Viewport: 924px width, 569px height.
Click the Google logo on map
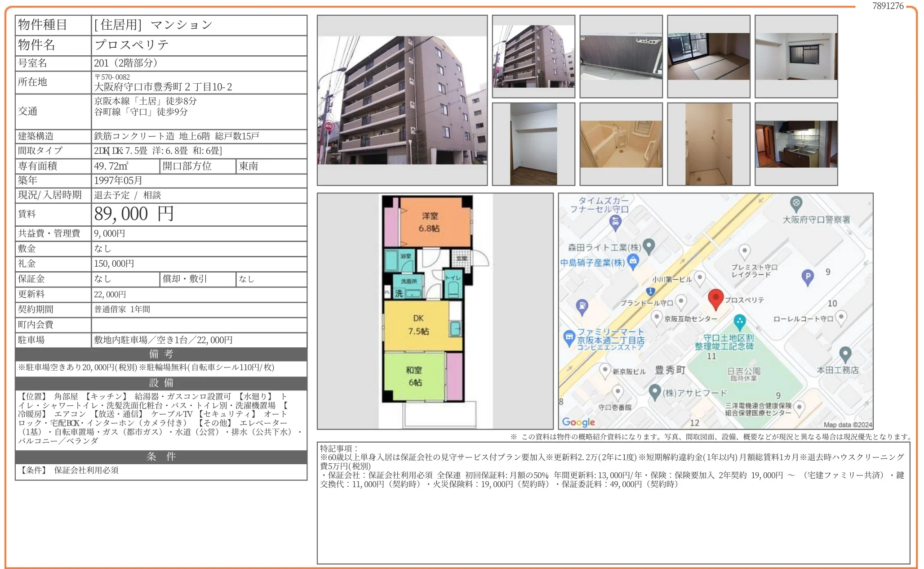pos(578,422)
